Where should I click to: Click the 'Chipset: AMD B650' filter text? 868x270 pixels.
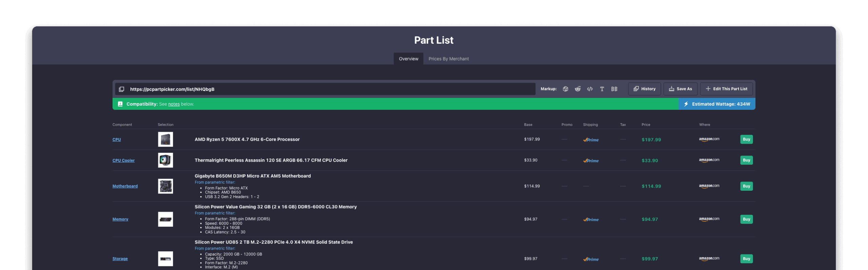click(x=223, y=192)
